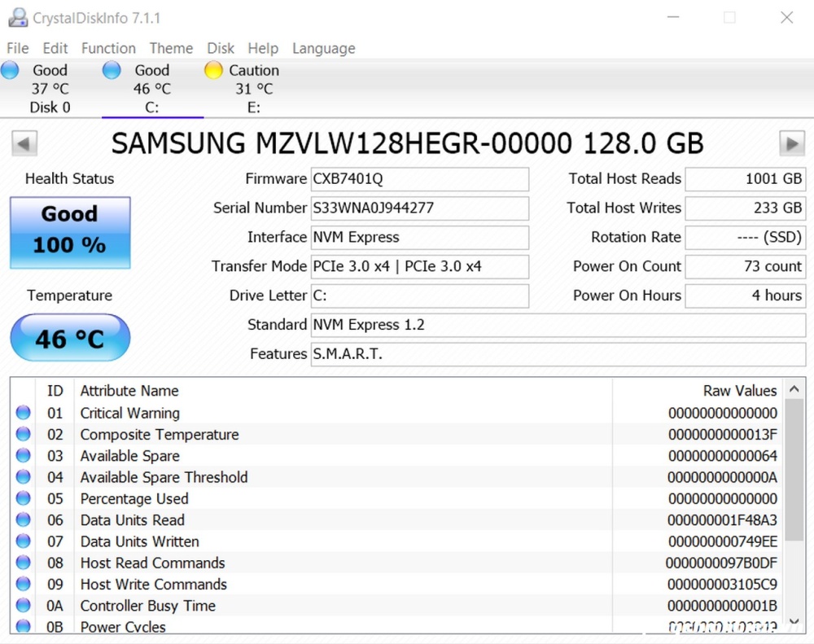
Task: Click the Power On Hours value 4 hours
Action: coord(746,296)
